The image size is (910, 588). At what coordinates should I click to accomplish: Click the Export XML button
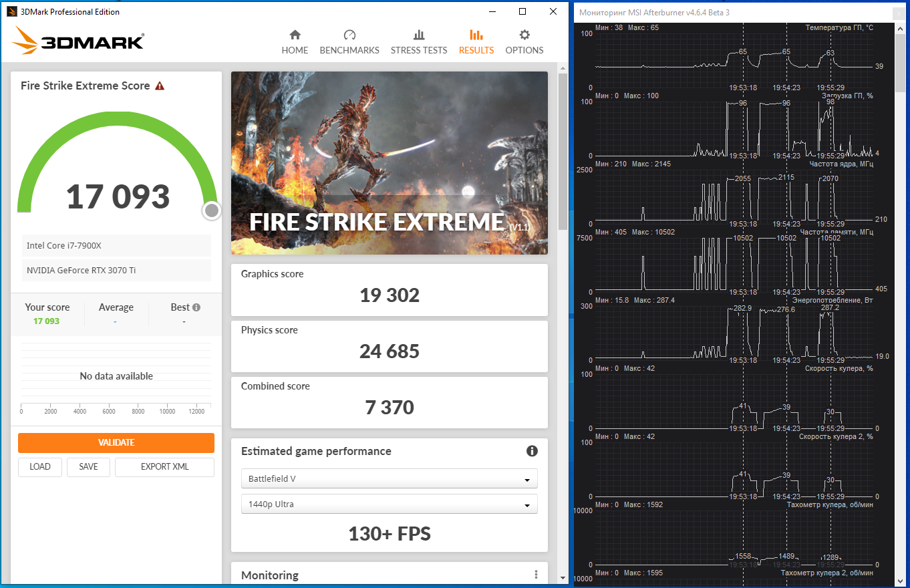pyautogui.click(x=164, y=467)
